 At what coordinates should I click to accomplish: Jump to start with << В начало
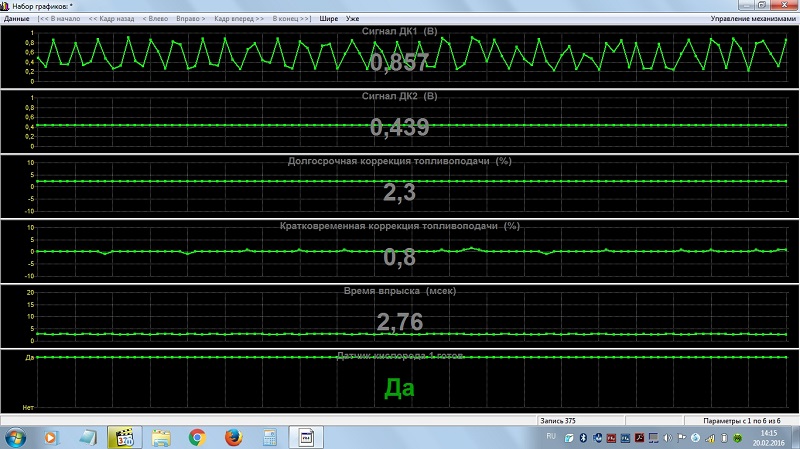click(60, 18)
